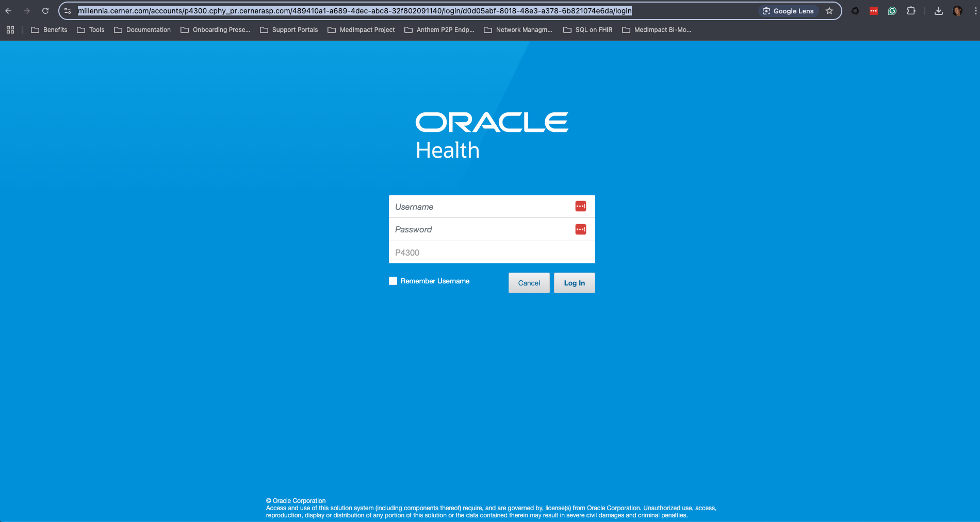Open the Anthem P2P Endp... bookmark folder
The width and height of the screenshot is (980, 522).
point(439,30)
